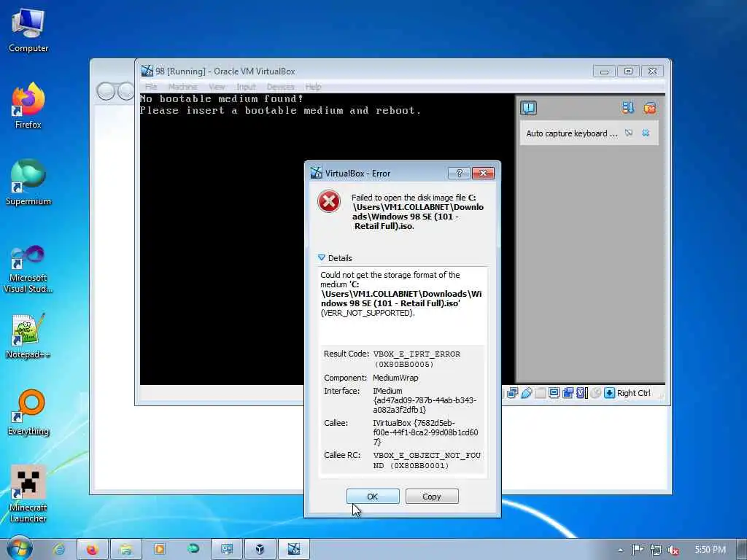Click OK in the VirtualBox Error dialog

pos(373,496)
